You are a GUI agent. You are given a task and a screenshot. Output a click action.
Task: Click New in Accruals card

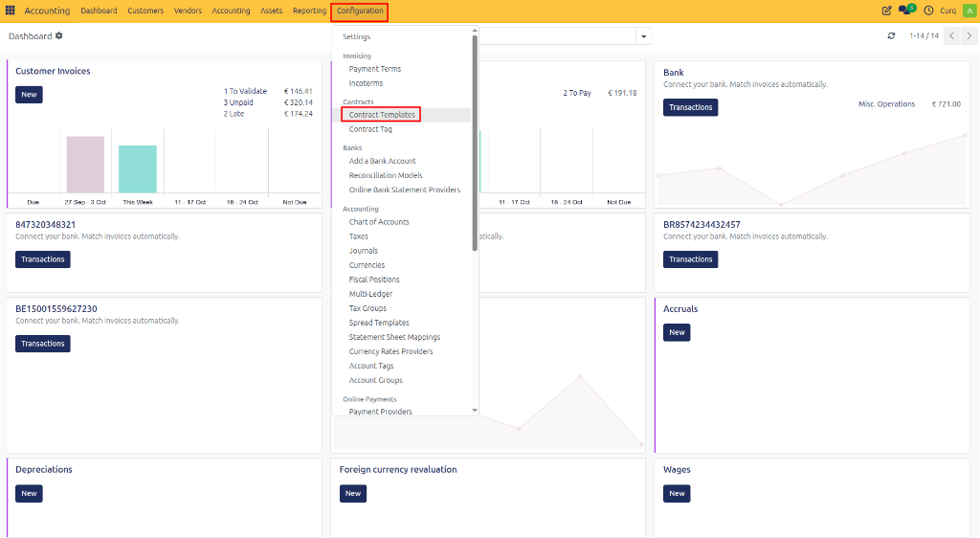point(677,332)
